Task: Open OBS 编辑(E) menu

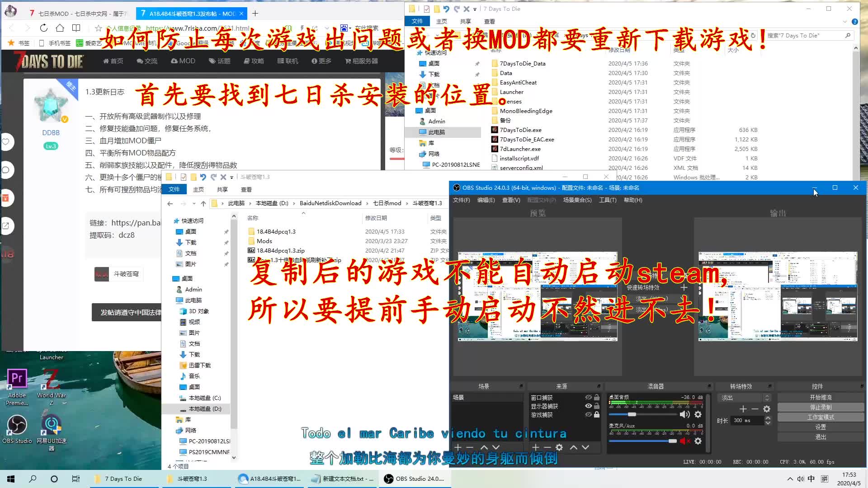Action: [486, 200]
